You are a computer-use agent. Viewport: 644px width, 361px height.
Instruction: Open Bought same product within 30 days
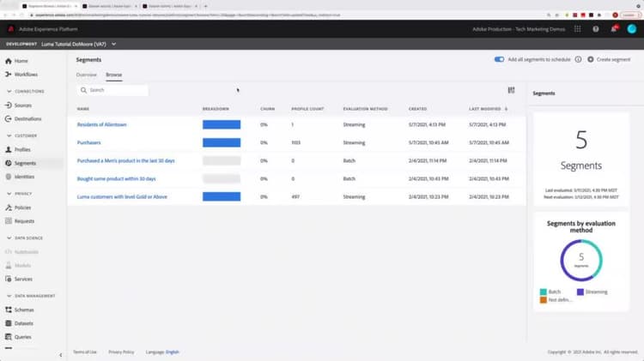coord(116,179)
